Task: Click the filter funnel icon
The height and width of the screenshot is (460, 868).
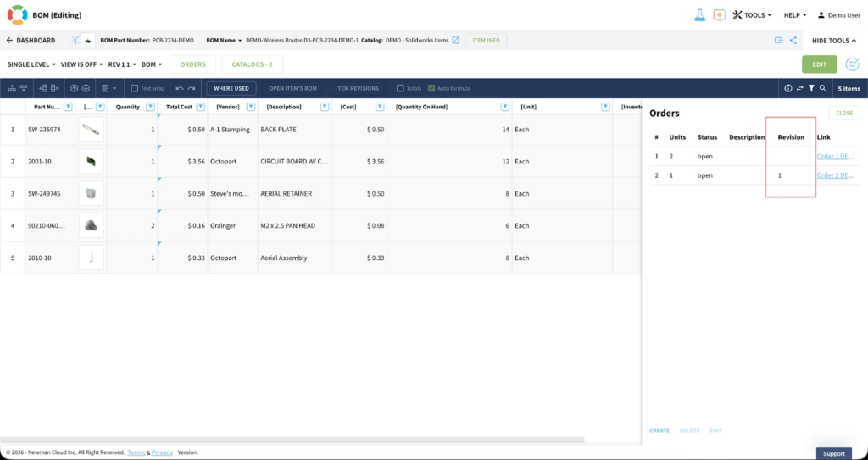Action: tap(811, 88)
